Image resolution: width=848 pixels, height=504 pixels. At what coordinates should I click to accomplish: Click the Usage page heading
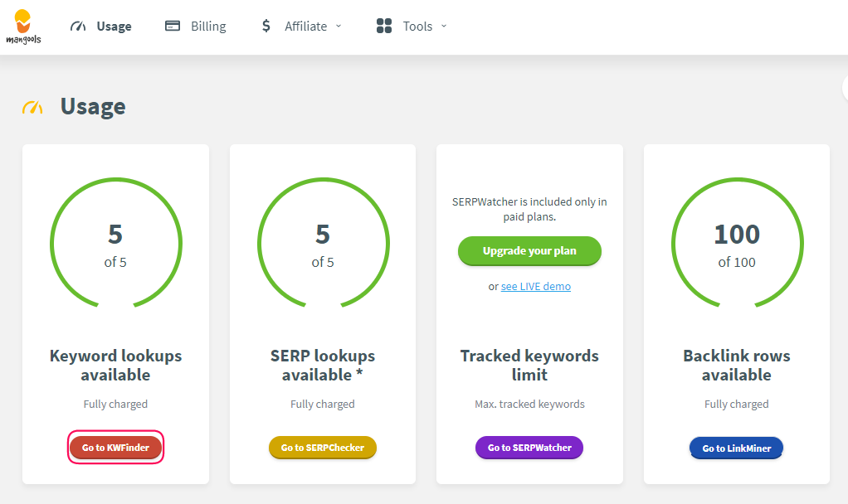click(x=93, y=107)
